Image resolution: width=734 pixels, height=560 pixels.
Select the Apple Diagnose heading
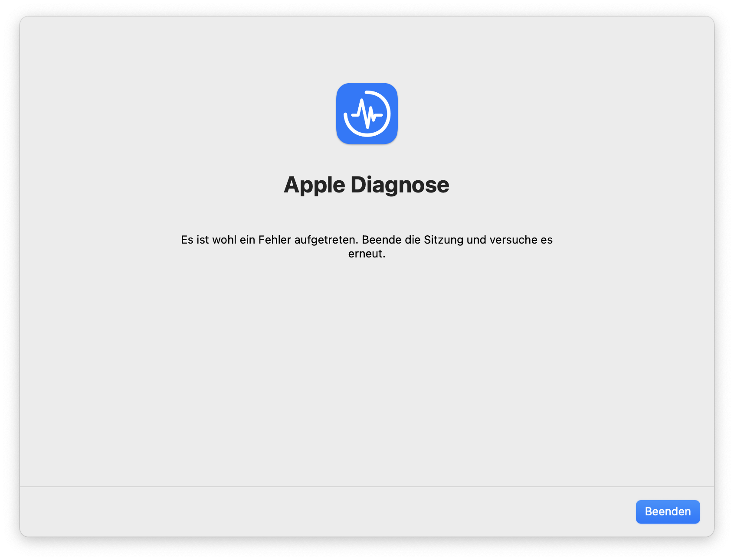367,185
